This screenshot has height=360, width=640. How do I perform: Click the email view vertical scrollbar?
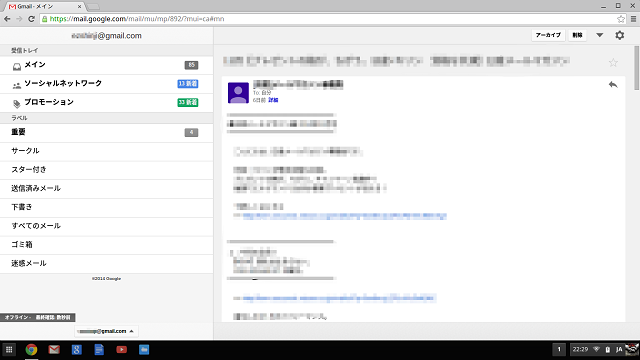[637, 68]
